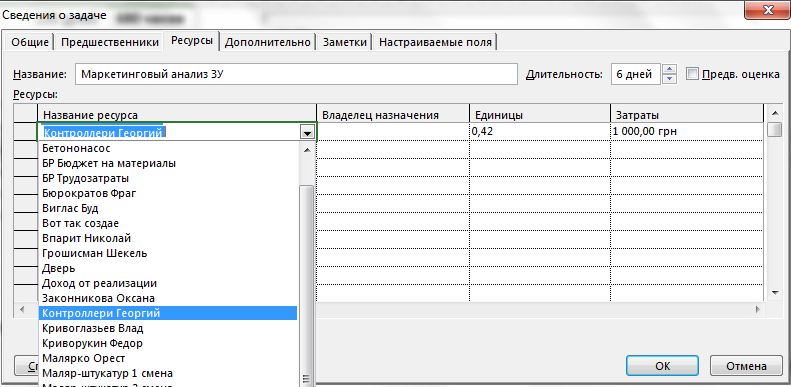This screenshot has height=387, width=791.
Task: Pick Малярко Орест resource
Action: coord(167,358)
